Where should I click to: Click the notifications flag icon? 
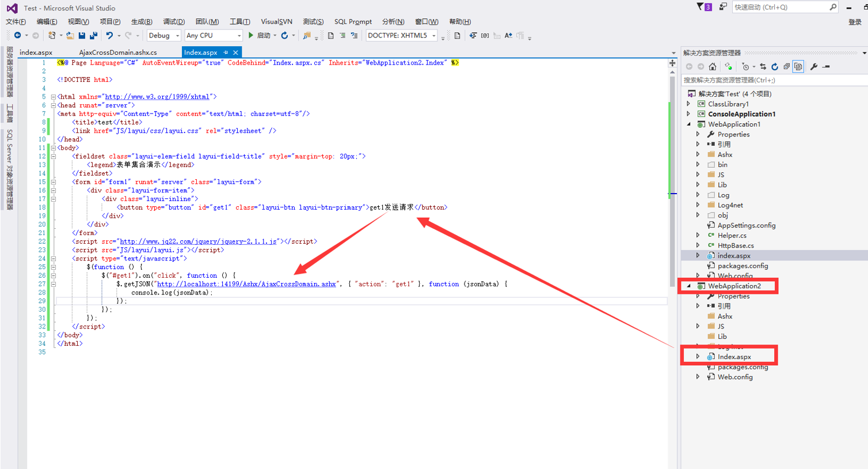pyautogui.click(x=703, y=7)
